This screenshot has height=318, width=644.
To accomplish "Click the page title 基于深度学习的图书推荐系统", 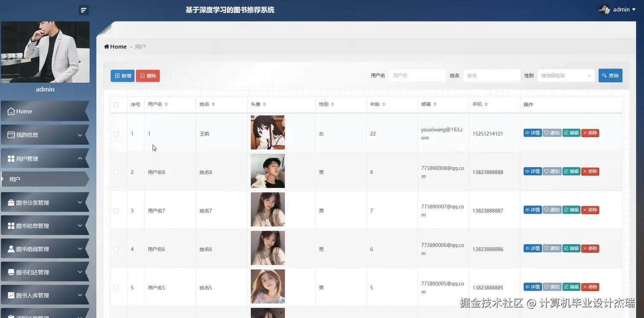I will click(230, 10).
